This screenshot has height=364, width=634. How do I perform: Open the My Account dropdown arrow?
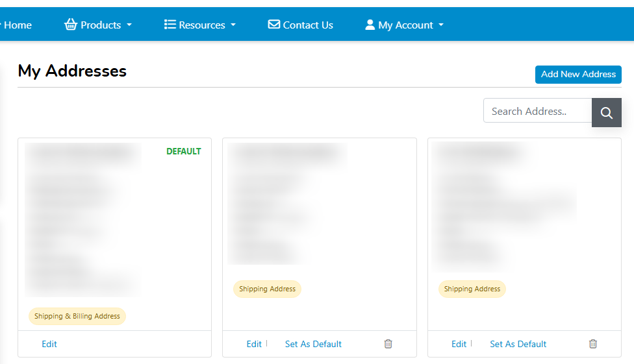441,25
